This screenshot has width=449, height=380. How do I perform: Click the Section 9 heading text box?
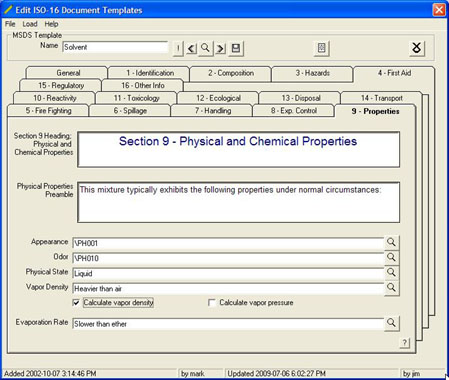click(239, 149)
